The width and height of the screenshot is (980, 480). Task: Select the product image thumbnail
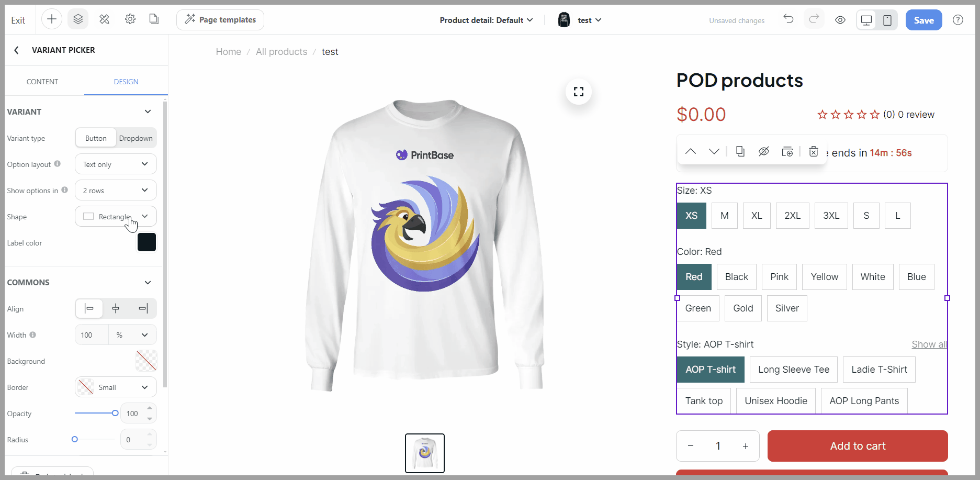pyautogui.click(x=425, y=453)
